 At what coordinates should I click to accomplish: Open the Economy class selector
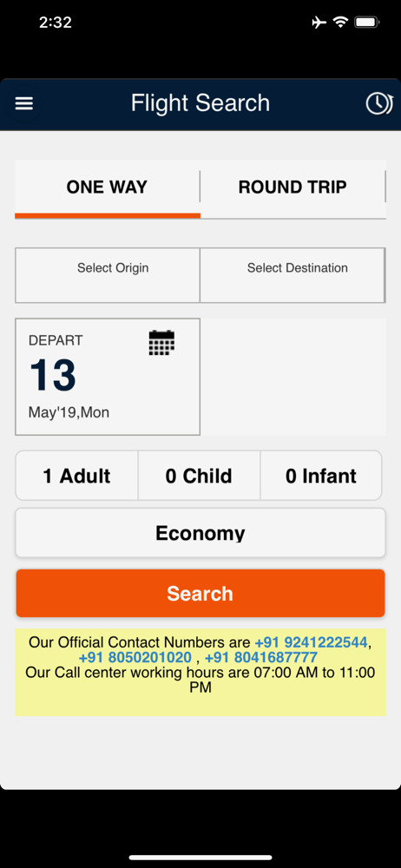(200, 533)
